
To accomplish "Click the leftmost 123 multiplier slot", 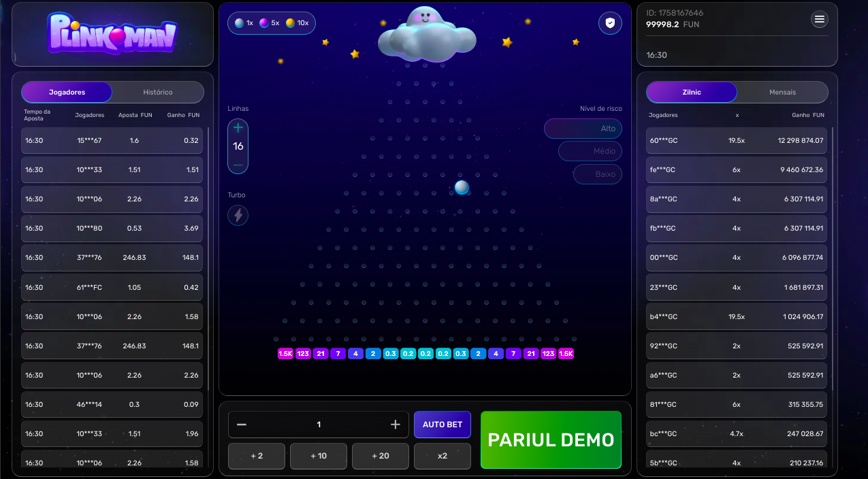I will [303, 354].
